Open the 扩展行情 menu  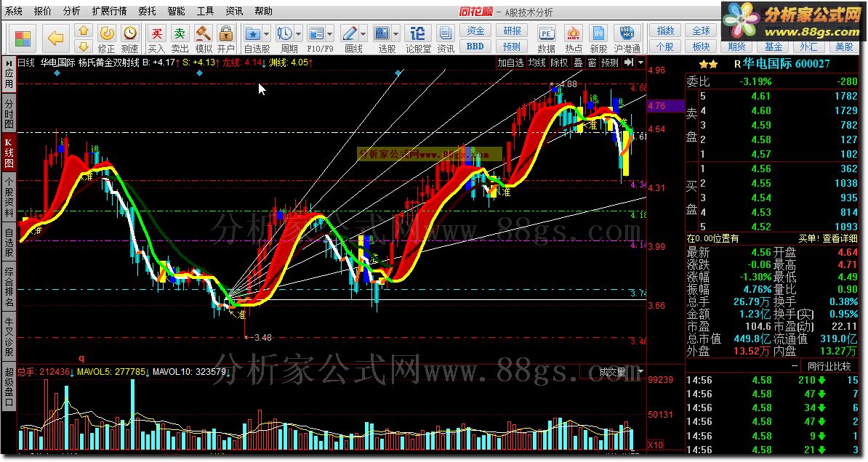(109, 11)
